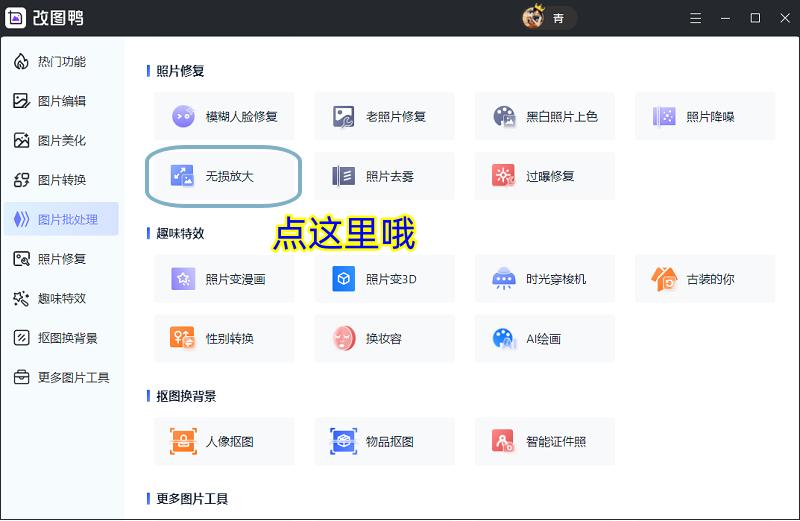Launch the 时光穿梭机 effect
Image resolution: width=800 pixels, height=521 pixels.
[x=544, y=279]
